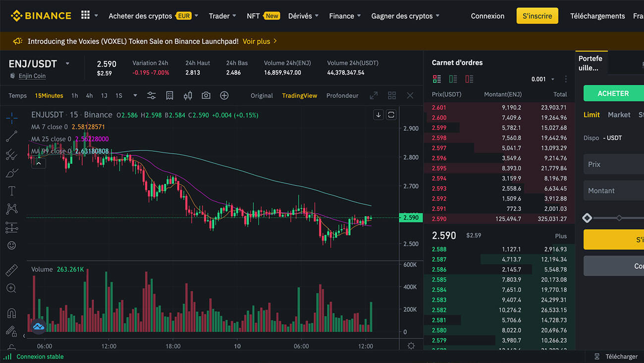Click the TradingView cloud logo badge
The width and height of the screenshot is (644, 363).
pyautogui.click(x=39, y=326)
